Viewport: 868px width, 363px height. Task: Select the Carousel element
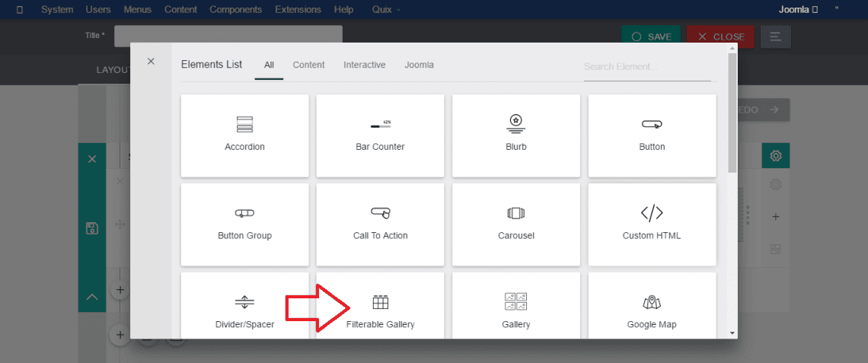point(516,224)
